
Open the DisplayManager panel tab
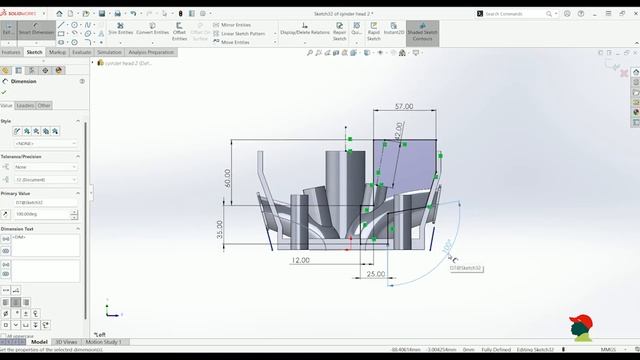[58, 70]
